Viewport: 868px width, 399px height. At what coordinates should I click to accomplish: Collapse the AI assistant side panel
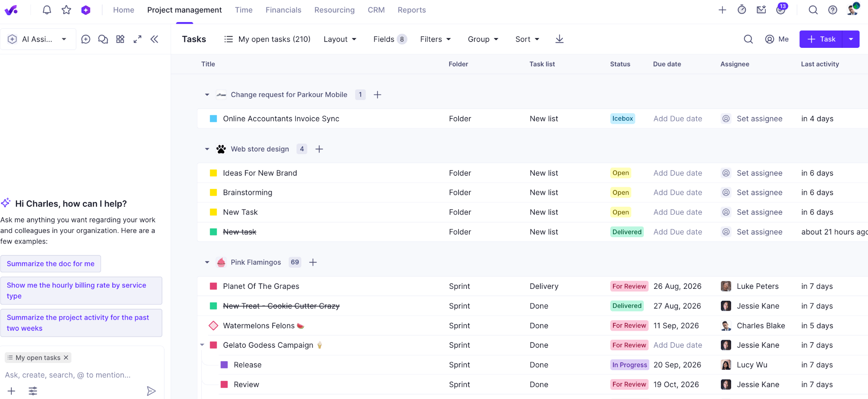[154, 39]
